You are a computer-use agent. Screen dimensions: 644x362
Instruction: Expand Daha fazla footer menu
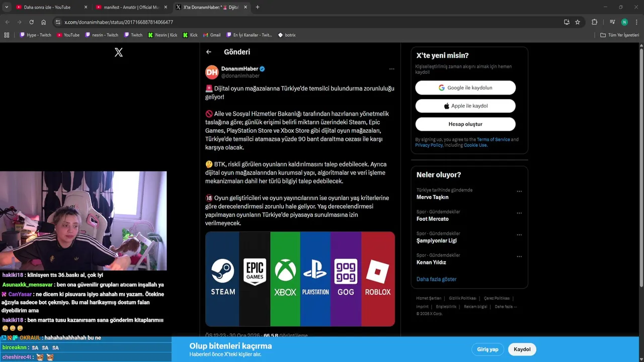[506, 306]
